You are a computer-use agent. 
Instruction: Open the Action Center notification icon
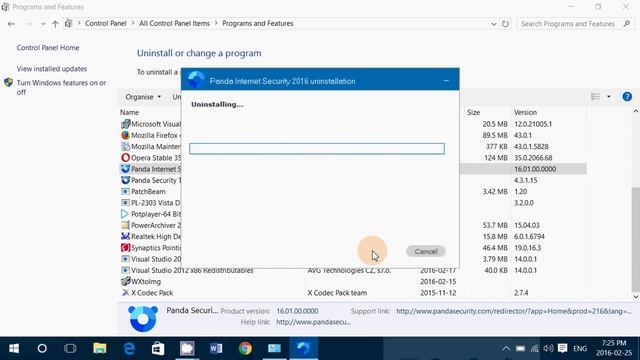click(x=562, y=348)
